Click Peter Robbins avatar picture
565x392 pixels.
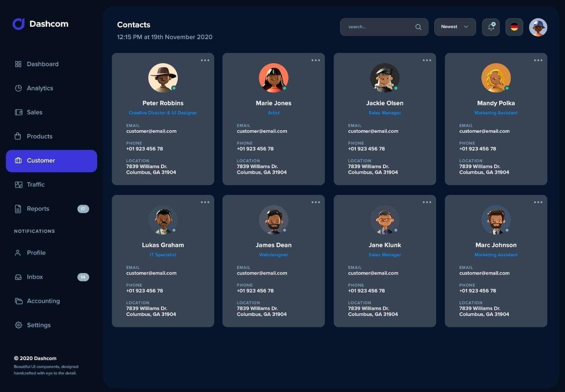click(163, 78)
